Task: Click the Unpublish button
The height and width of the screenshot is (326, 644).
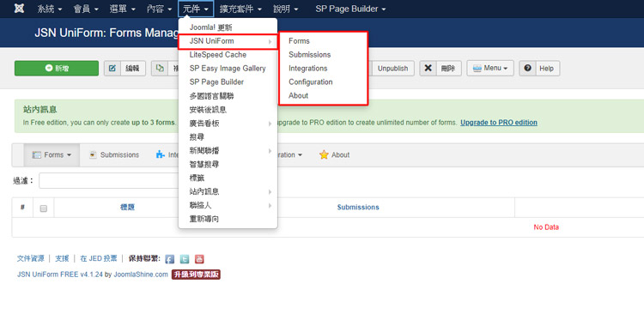Action: coord(392,68)
